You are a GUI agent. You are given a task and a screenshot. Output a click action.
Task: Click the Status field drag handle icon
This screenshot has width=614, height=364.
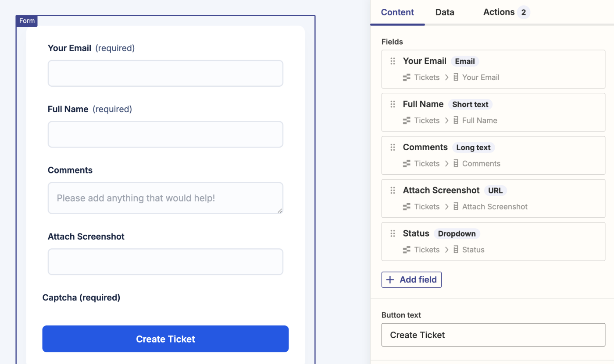(393, 234)
